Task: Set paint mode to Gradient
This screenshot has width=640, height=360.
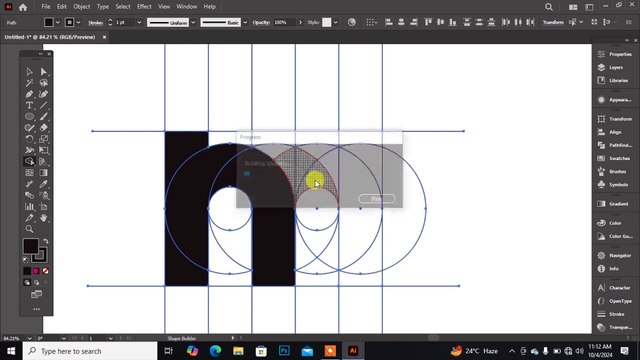Action: (x=36, y=271)
